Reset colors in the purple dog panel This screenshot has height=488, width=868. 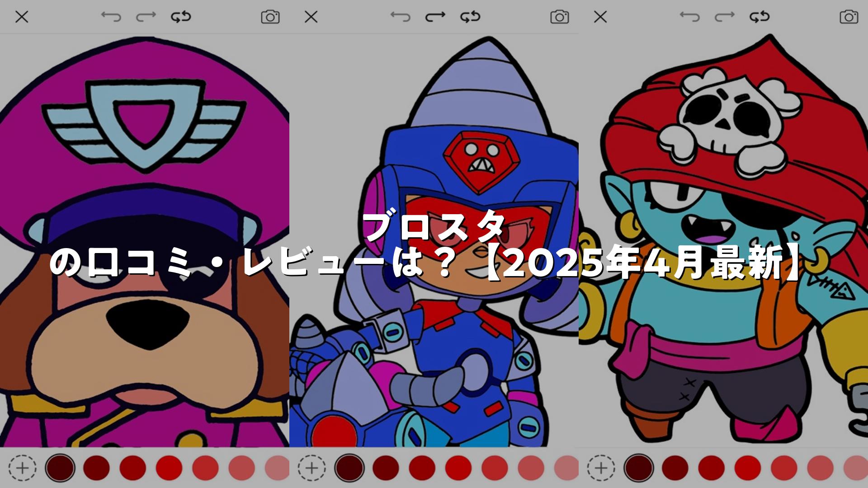pos(181,17)
